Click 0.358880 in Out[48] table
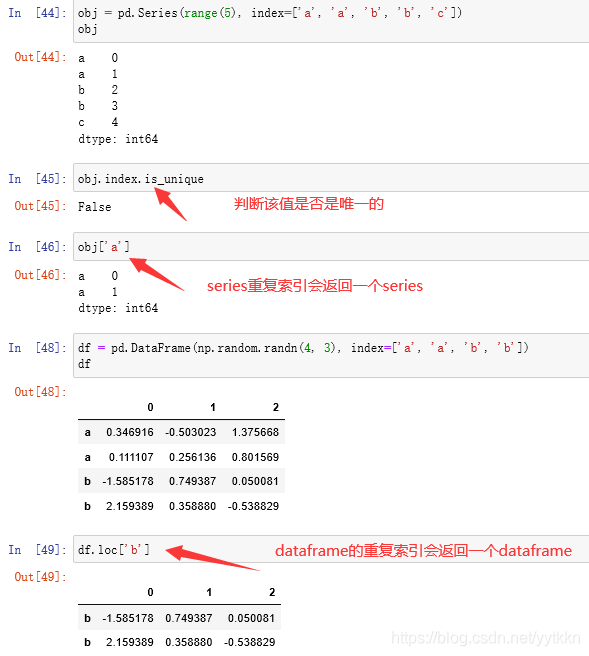 pos(192,506)
